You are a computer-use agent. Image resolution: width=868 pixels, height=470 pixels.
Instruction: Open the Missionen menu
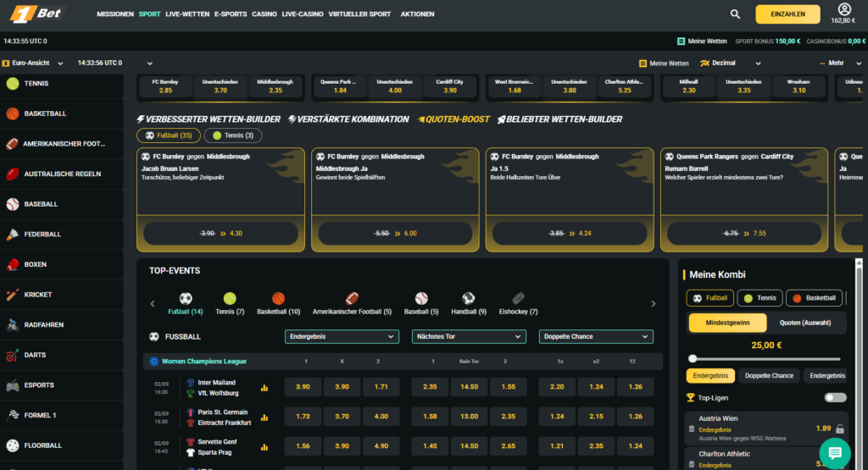[x=115, y=14]
